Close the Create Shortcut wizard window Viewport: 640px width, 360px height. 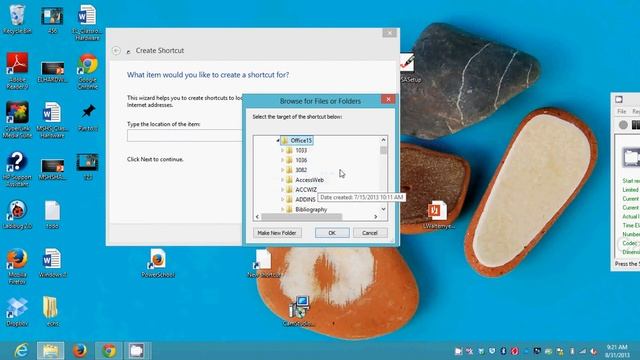(x=389, y=33)
